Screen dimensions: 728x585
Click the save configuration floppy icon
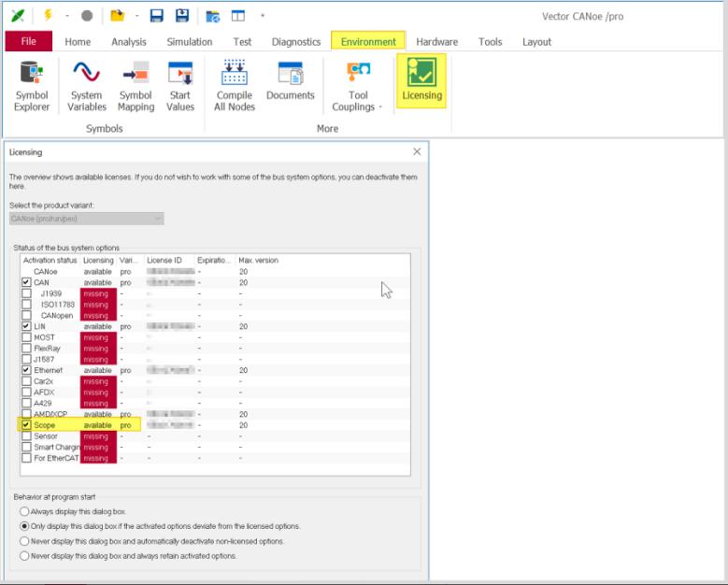coord(157,16)
